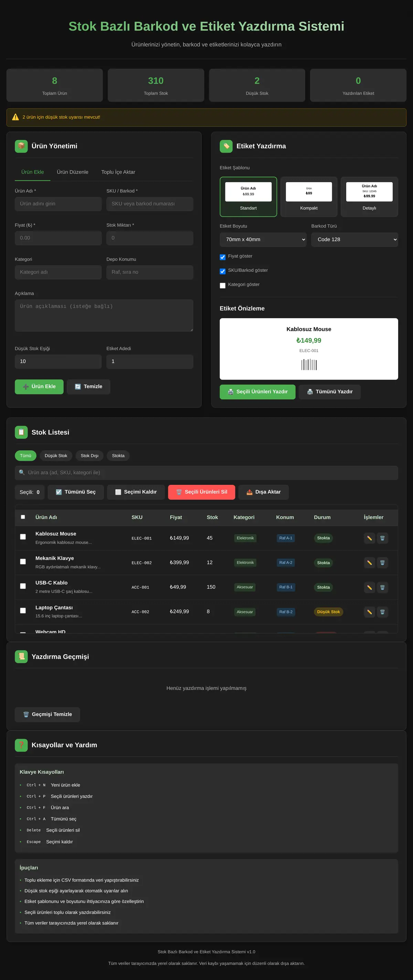The height and width of the screenshot is (980, 413).
Task: Click trash icon on Mekanik Klavye row
Action: point(382,563)
